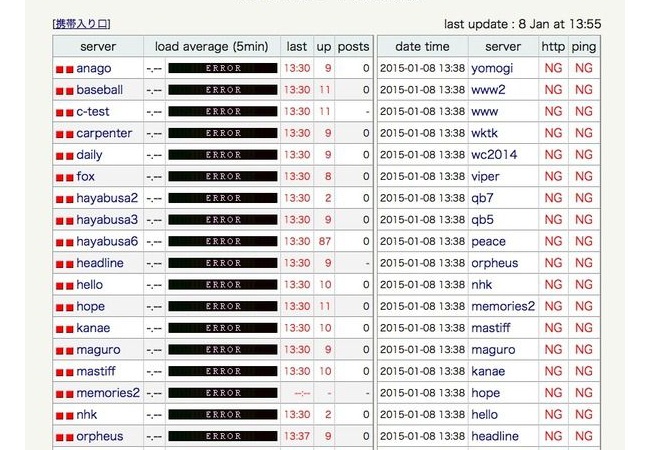Screen dimensions: 650x450
Task: Click the load average (5min) column header
Action: tap(212, 46)
